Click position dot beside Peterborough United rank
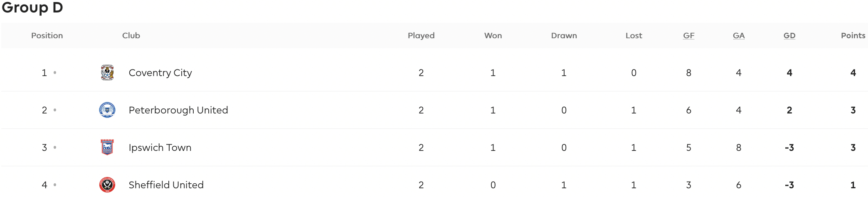 click(55, 110)
